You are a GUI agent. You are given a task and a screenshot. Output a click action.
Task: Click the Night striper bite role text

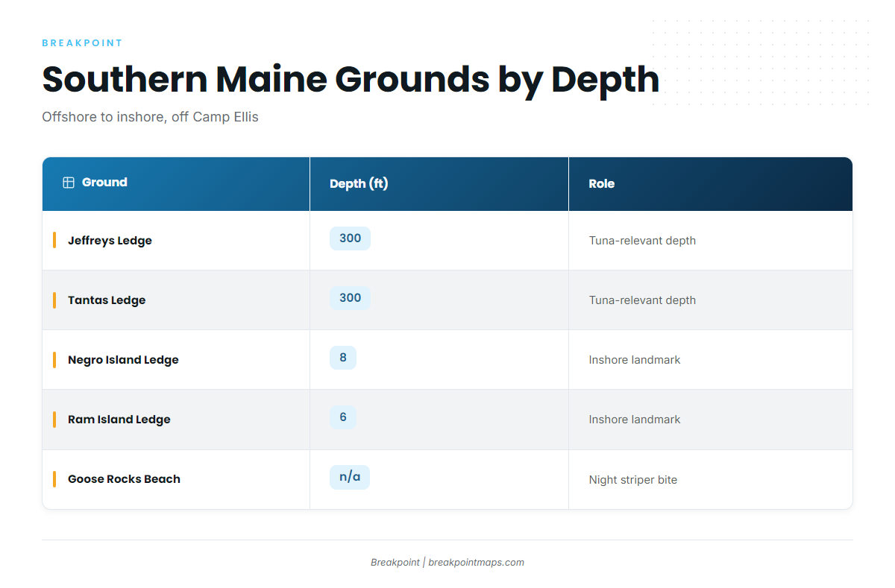[633, 480]
